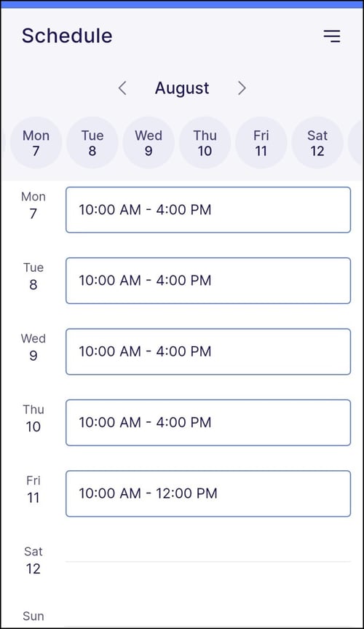Select the Fri 11 row label

[x=33, y=489]
